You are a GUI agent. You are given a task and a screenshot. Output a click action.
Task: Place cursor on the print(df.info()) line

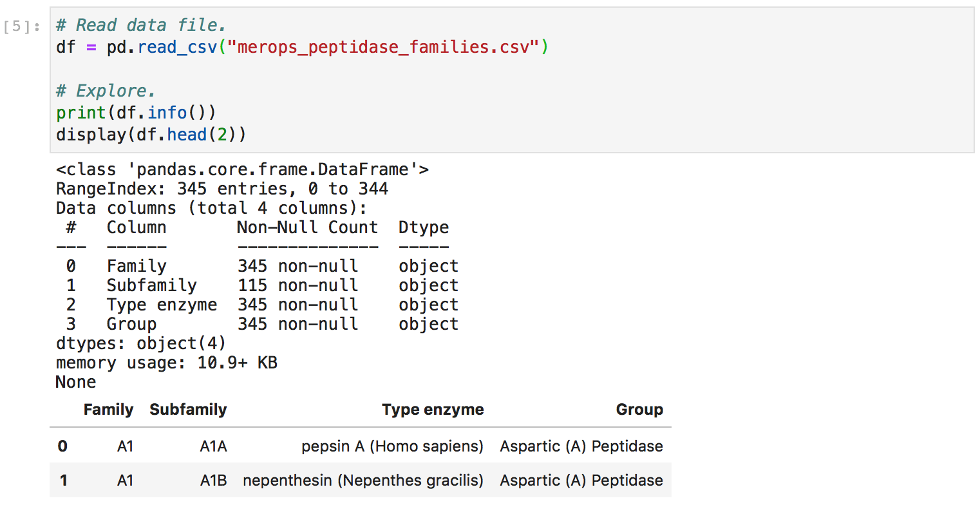[x=136, y=113]
